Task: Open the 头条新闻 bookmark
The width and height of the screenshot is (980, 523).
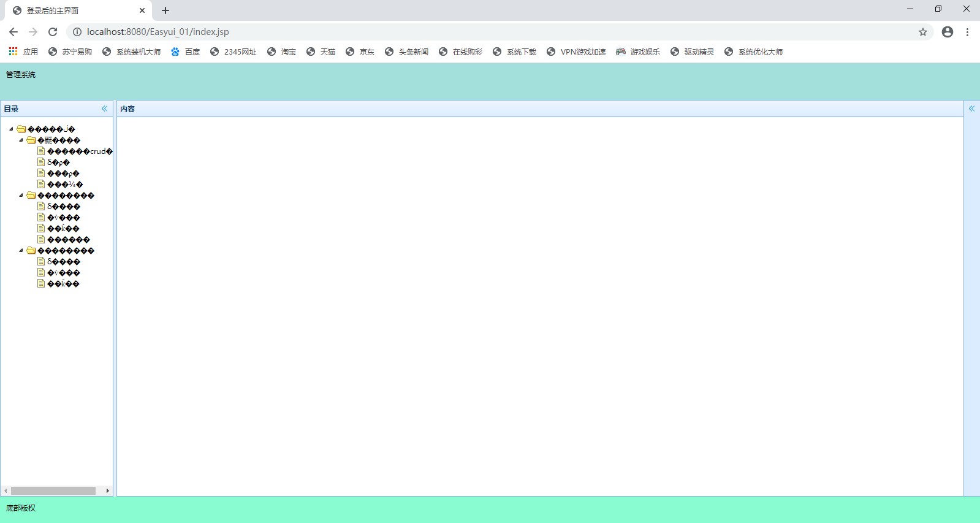Action: (406, 52)
